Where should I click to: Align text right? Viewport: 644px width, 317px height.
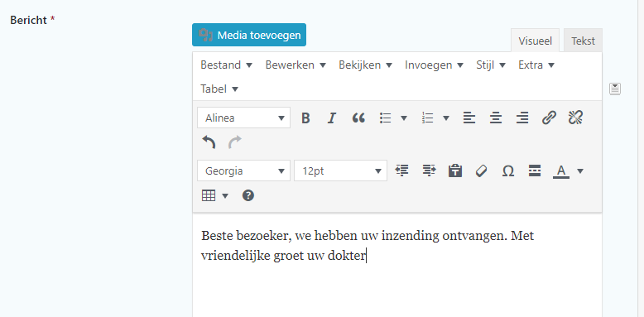(x=522, y=118)
